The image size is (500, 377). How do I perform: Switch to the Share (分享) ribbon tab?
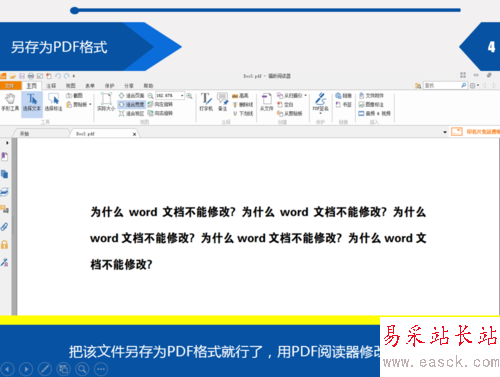click(x=129, y=86)
